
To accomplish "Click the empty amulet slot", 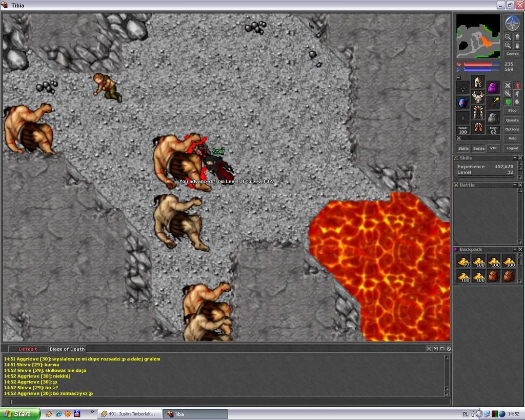I will pos(463,88).
